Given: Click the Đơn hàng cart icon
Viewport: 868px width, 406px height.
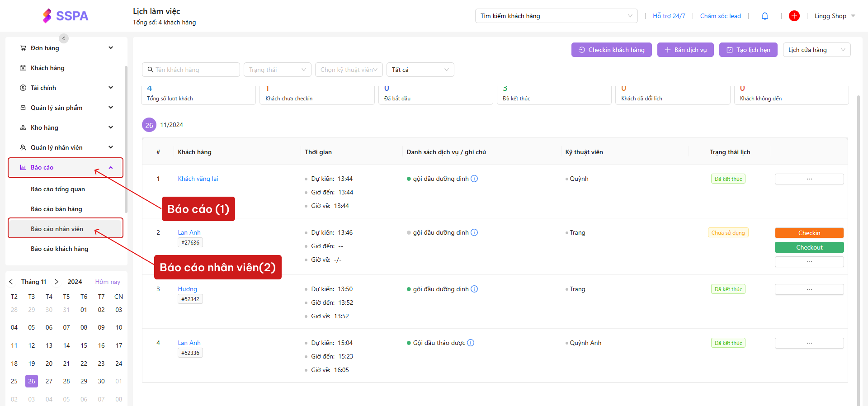Looking at the screenshot, I should pos(23,48).
